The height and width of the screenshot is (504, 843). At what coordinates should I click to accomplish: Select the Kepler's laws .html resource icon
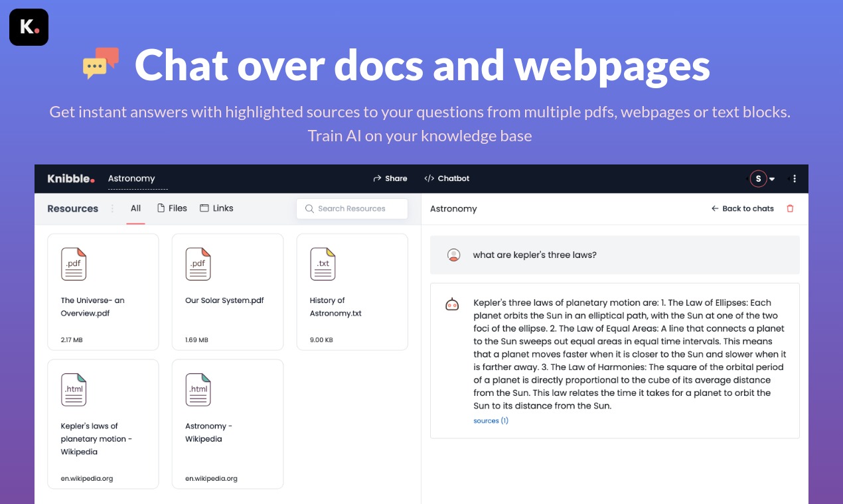[73, 389]
